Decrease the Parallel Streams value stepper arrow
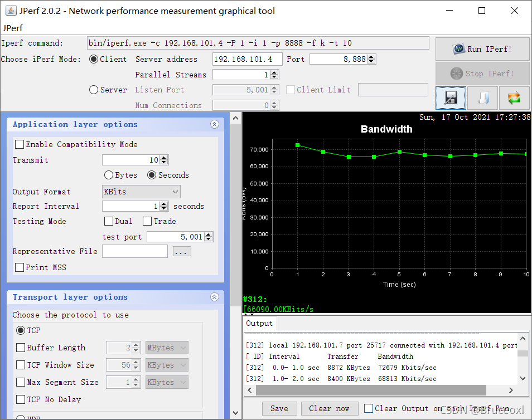532x420 pixels. (x=274, y=77)
